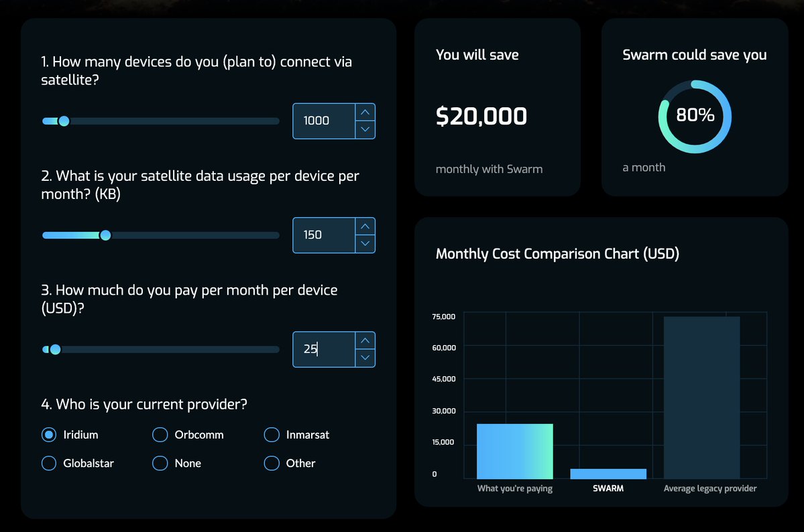This screenshot has width=804, height=532.
Task: Click the data usage slider handle
Action: pos(105,235)
